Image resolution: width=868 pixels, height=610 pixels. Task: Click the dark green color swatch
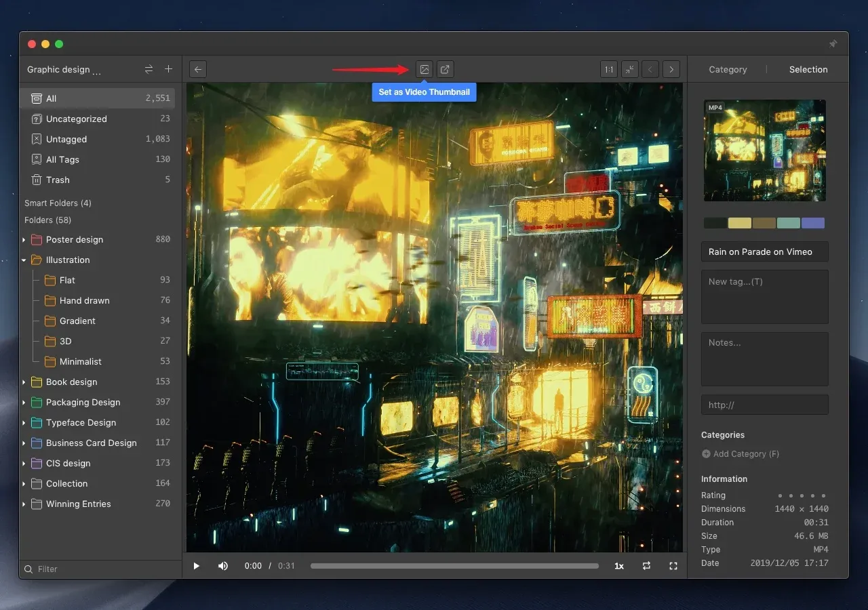coord(715,223)
